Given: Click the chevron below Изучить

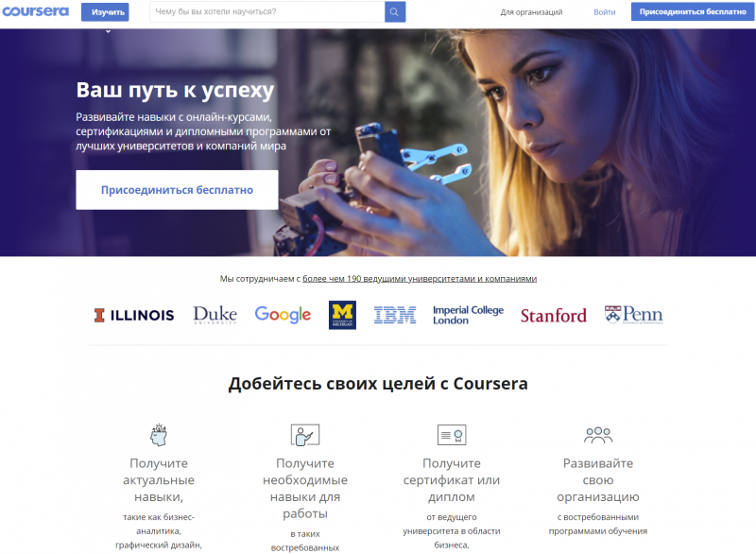Looking at the screenshot, I should [108, 31].
